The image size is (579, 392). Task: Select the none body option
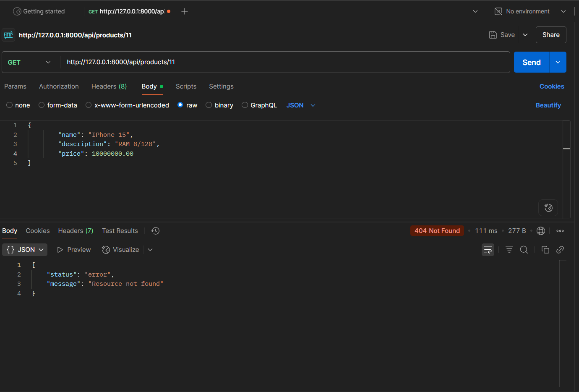[x=18, y=105]
